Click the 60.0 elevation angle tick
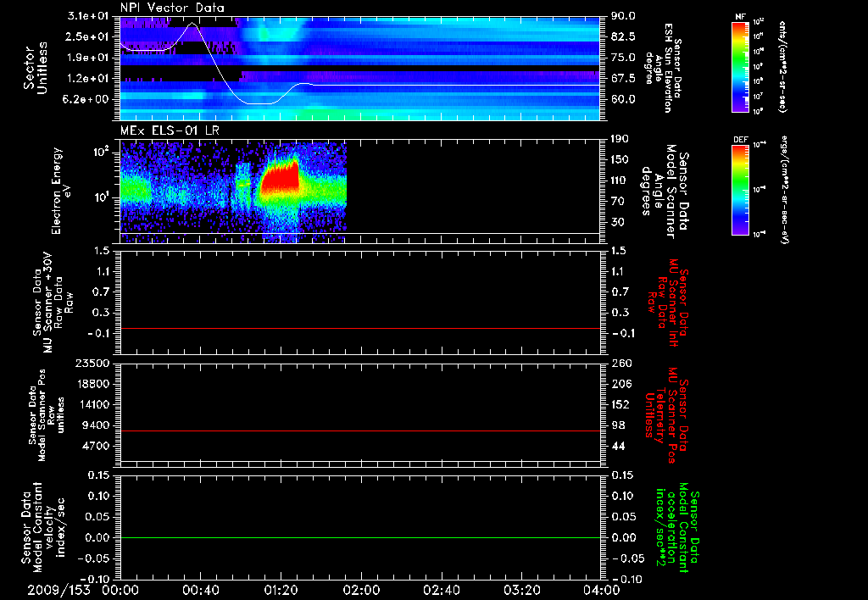The image size is (868, 600). (623, 100)
